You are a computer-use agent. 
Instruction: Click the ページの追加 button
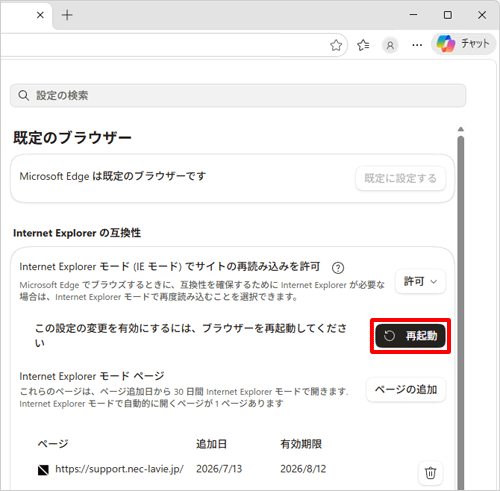pos(406,390)
